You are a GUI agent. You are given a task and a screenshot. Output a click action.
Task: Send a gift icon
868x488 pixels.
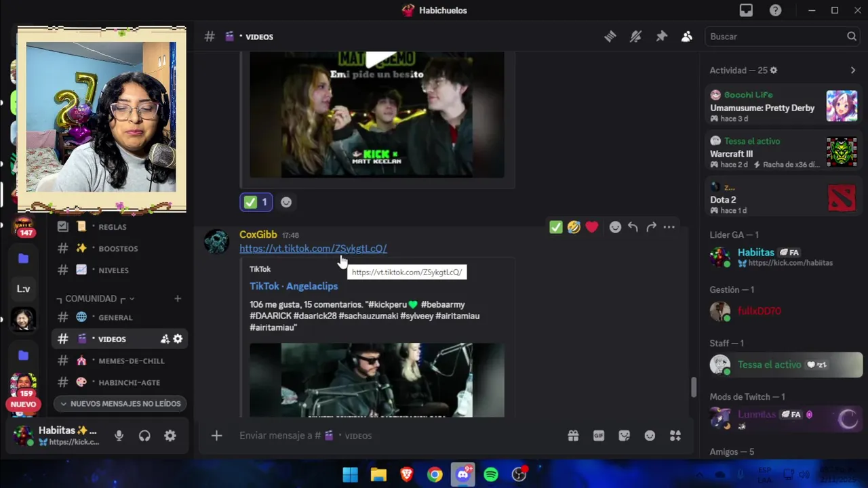point(573,436)
